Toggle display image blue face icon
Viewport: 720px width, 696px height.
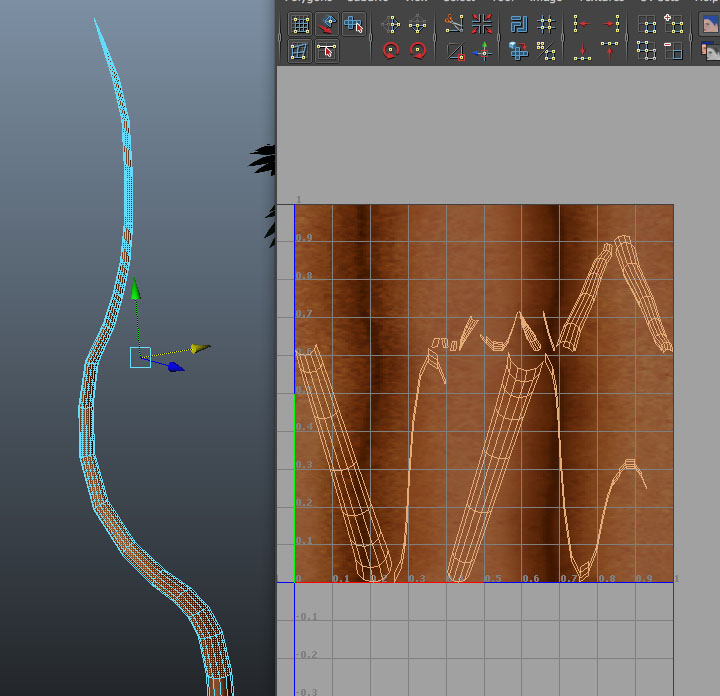click(709, 24)
